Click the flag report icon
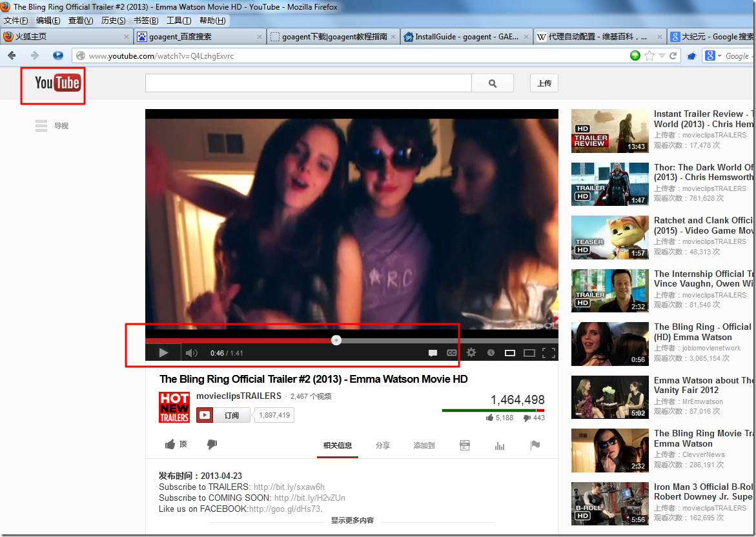756x537 pixels. pyautogui.click(x=535, y=445)
